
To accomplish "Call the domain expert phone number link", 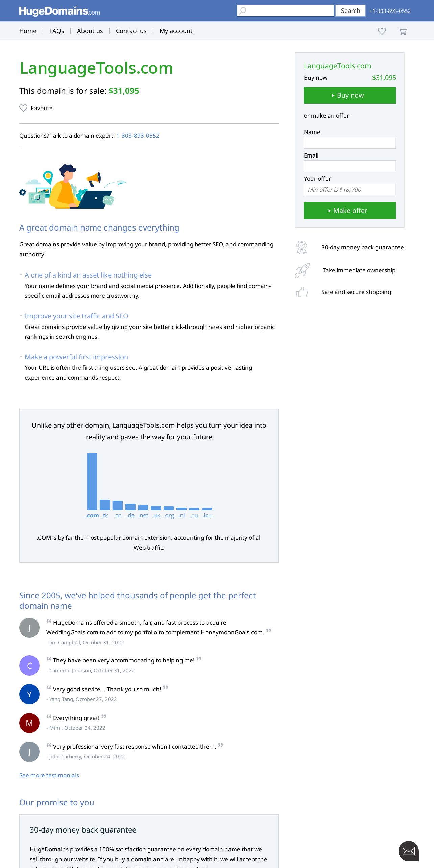I will point(138,136).
